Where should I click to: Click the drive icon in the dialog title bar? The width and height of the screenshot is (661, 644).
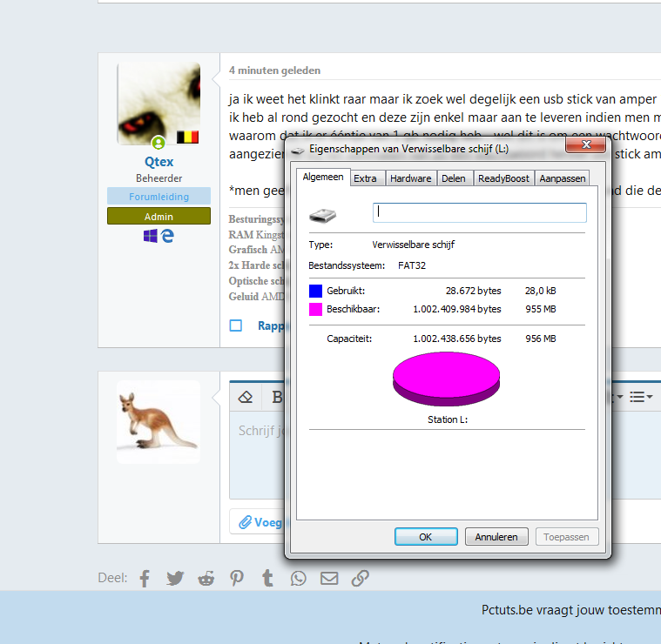tap(298, 151)
